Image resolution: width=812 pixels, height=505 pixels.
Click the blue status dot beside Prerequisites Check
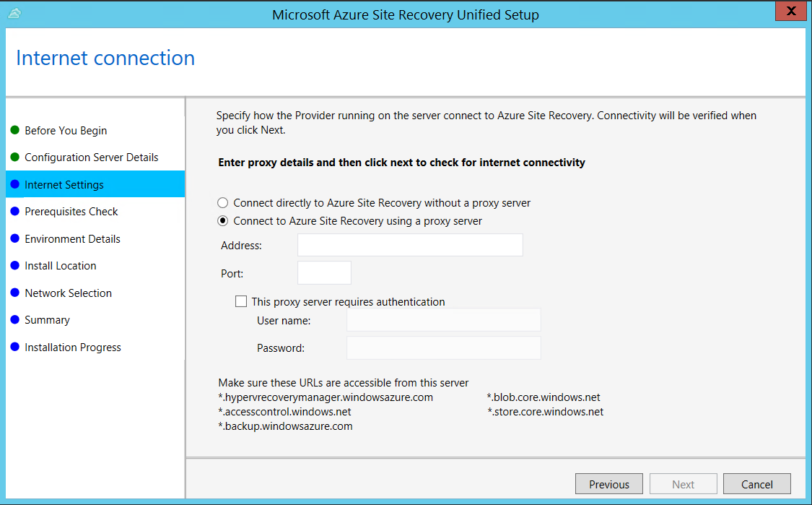coord(15,212)
